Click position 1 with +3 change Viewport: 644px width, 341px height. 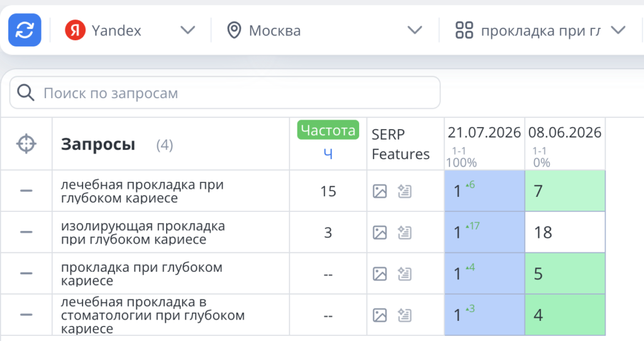tap(485, 315)
